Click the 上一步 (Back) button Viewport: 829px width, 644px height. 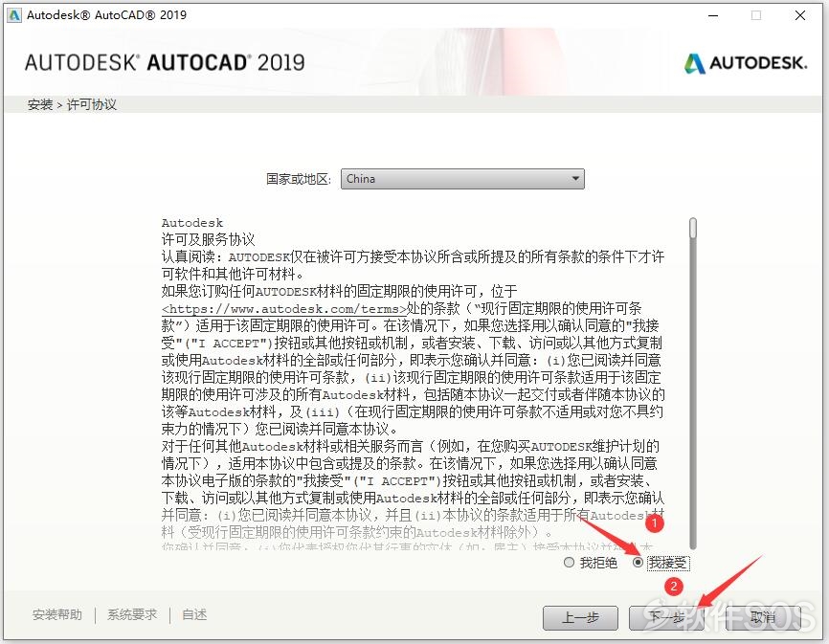pyautogui.click(x=580, y=617)
